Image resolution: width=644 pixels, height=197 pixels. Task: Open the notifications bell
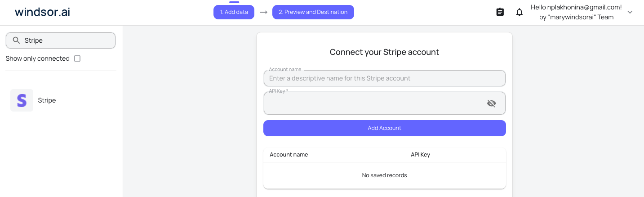click(520, 12)
